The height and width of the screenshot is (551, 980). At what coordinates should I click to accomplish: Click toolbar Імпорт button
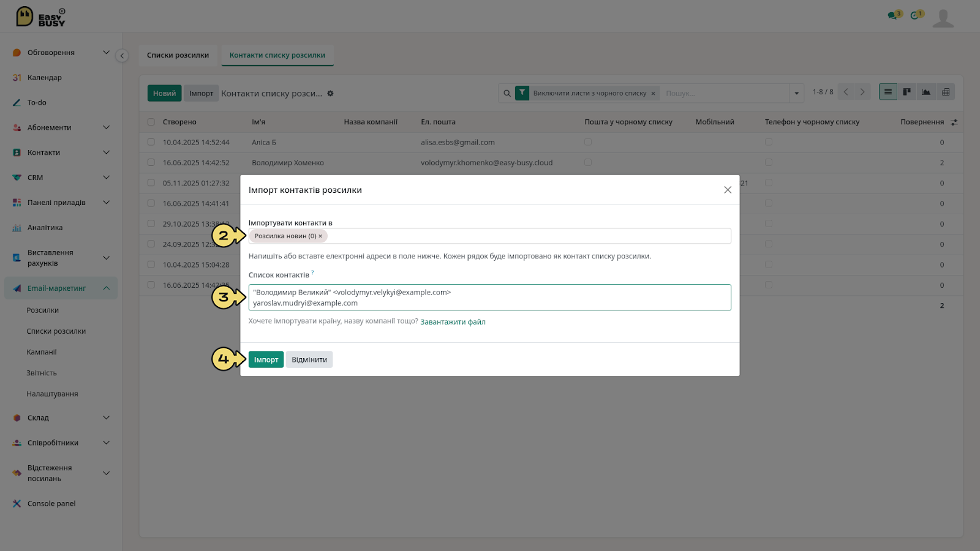tap(201, 94)
